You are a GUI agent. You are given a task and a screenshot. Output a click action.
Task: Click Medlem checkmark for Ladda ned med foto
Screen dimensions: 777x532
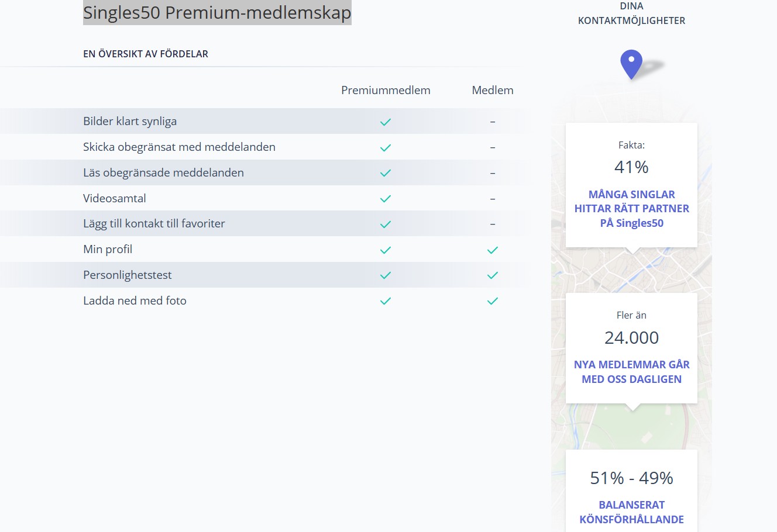[x=493, y=301]
